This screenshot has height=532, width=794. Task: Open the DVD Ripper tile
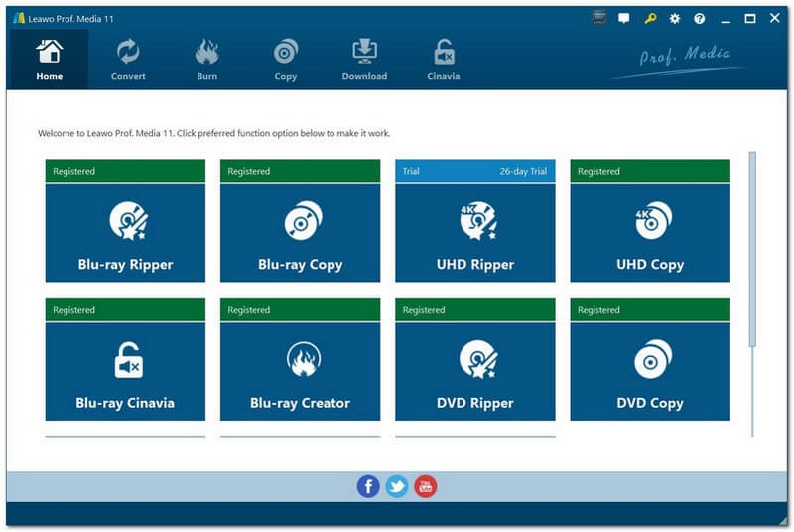[475, 370]
